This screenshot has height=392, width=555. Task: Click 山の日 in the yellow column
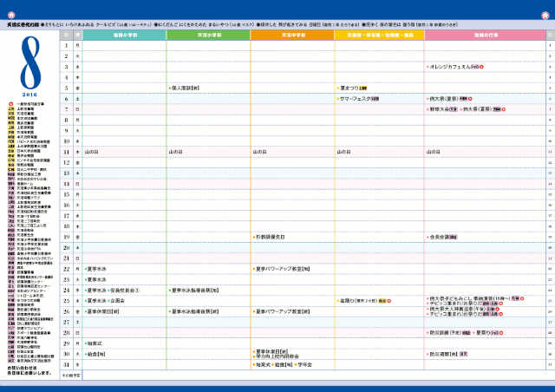pyautogui.click(x=343, y=152)
